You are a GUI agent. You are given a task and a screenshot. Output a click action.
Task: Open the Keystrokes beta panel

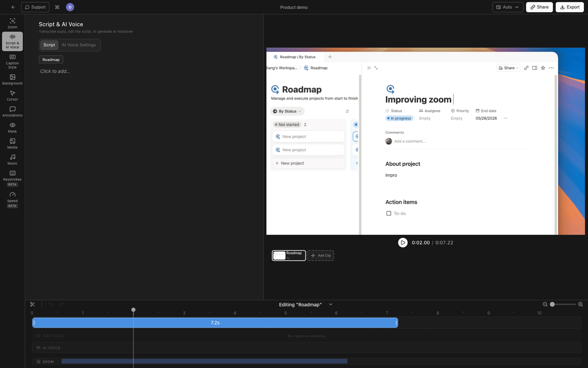pyautogui.click(x=12, y=178)
